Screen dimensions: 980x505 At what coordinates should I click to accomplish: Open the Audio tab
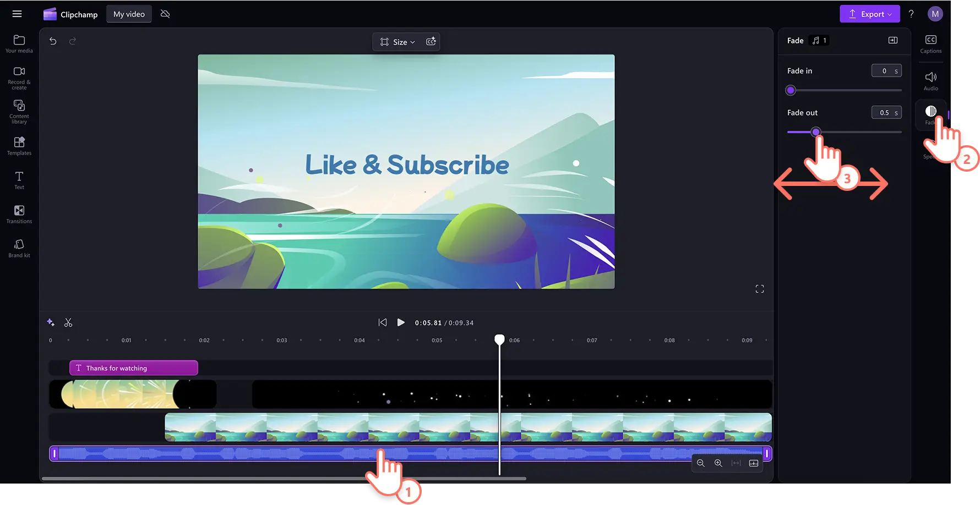(931, 81)
